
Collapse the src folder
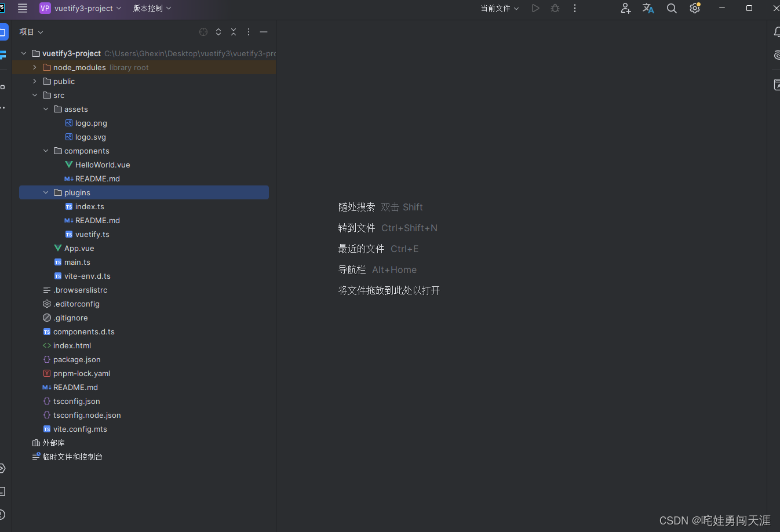pyautogui.click(x=35, y=95)
